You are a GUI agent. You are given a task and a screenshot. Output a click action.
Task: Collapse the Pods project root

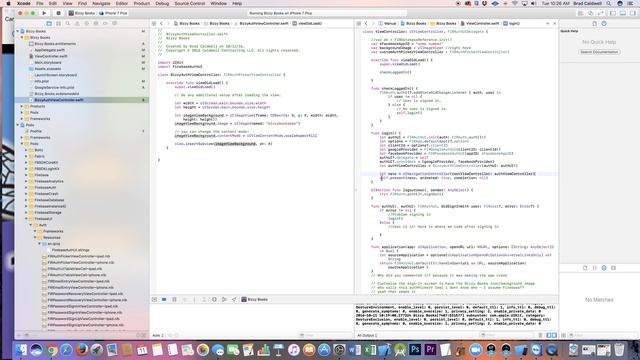click(18, 125)
